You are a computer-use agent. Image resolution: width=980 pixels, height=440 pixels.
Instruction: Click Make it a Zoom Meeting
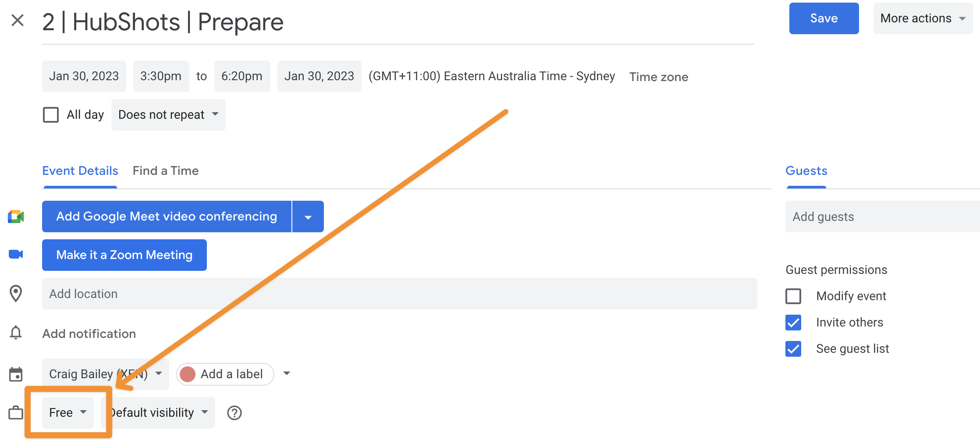click(124, 255)
